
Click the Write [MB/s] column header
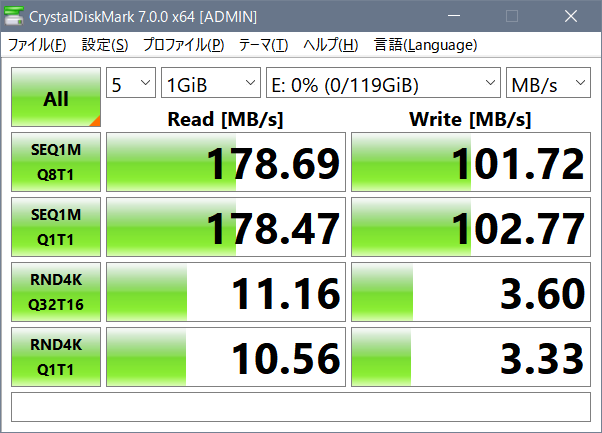[470, 119]
